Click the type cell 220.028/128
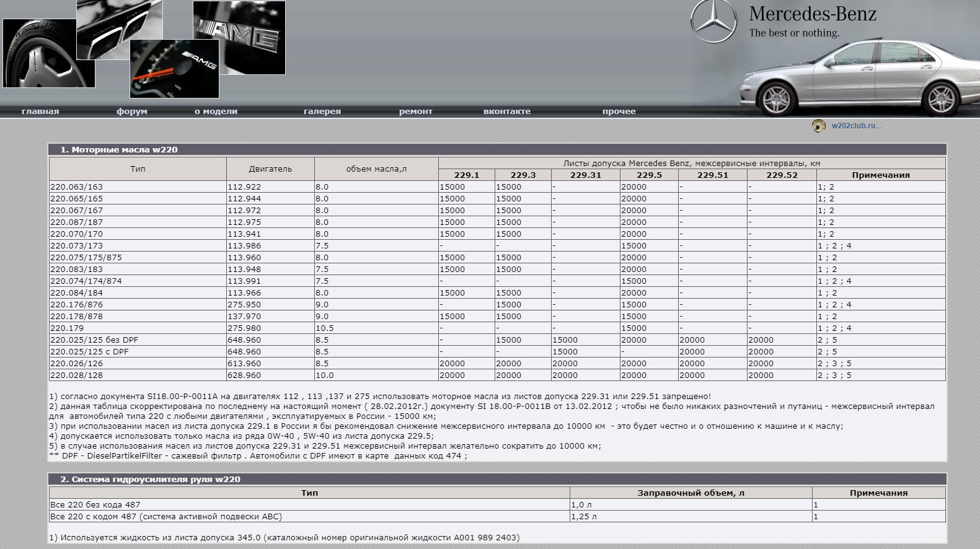980x549 pixels. 138,376
